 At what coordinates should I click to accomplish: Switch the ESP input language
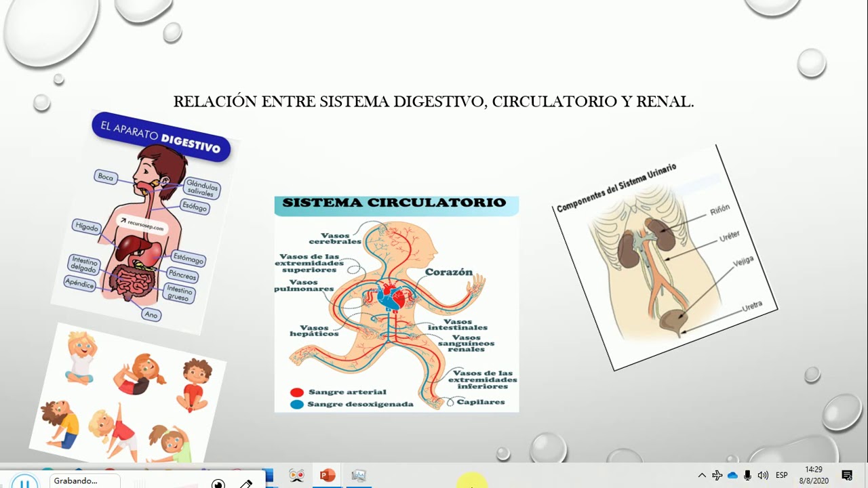(781, 475)
